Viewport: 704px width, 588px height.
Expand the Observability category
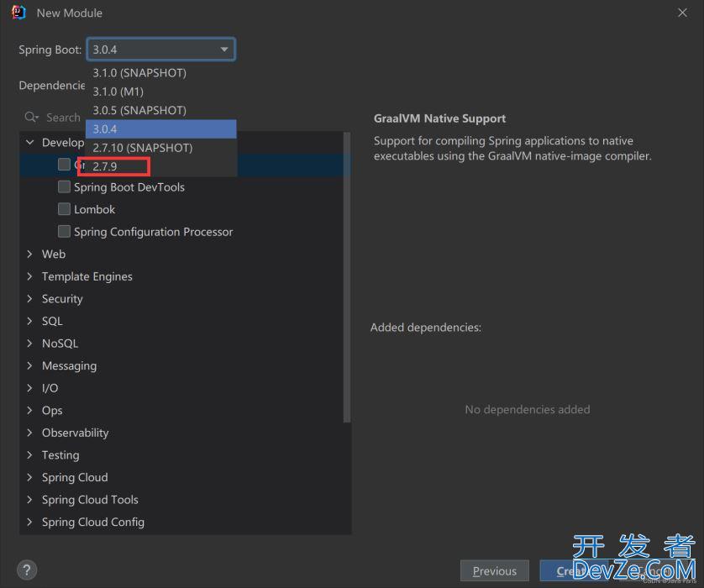pyautogui.click(x=30, y=433)
